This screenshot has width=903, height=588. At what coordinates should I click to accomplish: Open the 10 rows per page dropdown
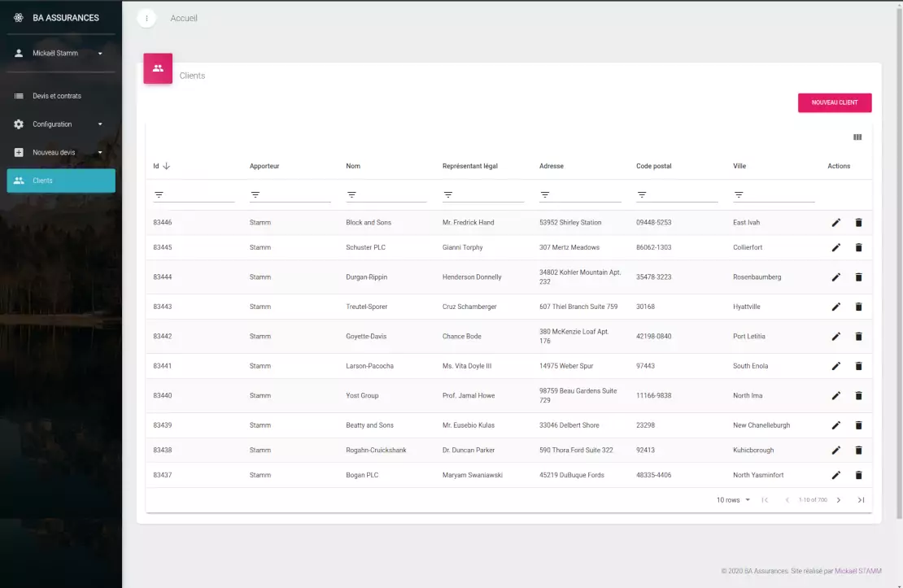[729, 499]
